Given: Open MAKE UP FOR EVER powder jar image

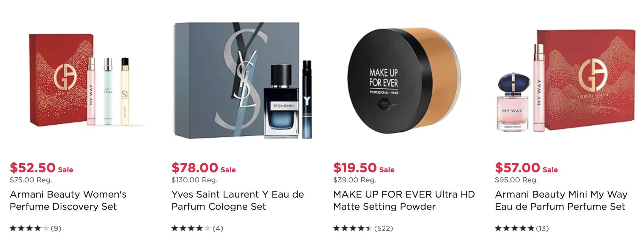Looking at the screenshot, I should click(x=404, y=80).
